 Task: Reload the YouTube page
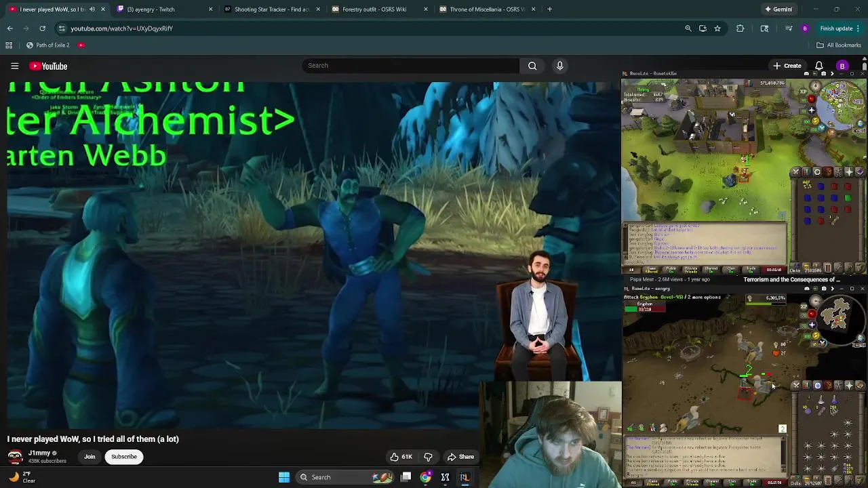point(42,28)
